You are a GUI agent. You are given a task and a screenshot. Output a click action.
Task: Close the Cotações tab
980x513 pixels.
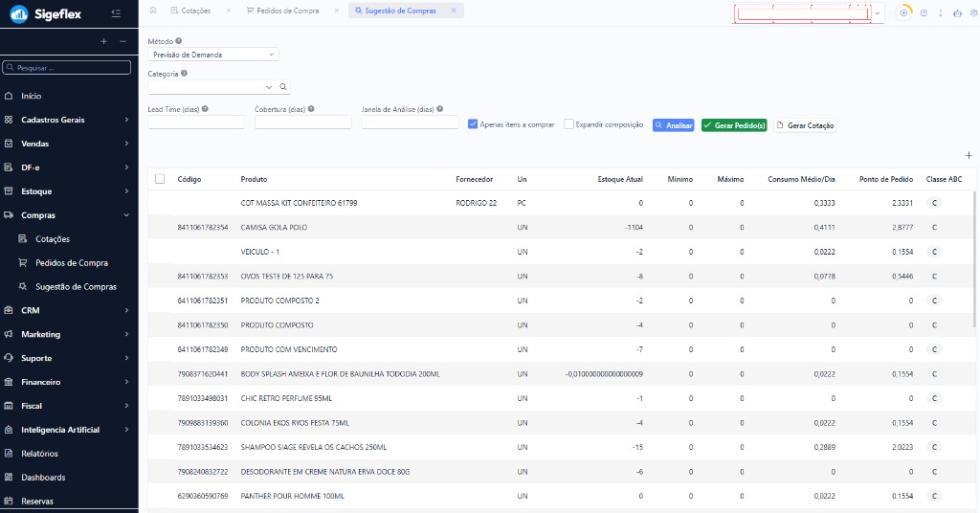point(228,11)
